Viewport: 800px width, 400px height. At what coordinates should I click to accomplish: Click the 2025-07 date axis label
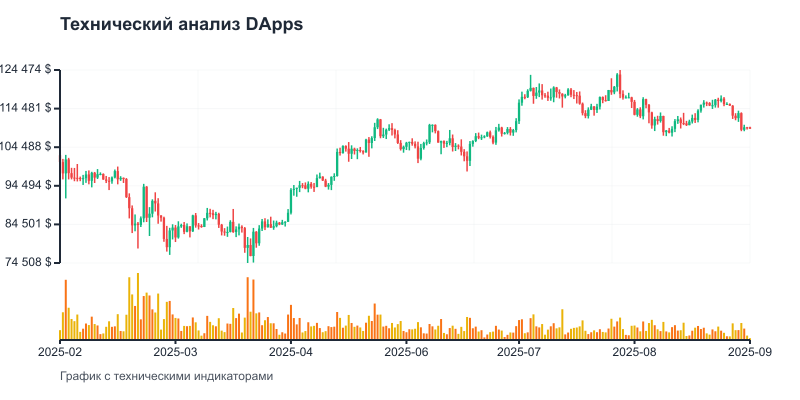(x=520, y=351)
